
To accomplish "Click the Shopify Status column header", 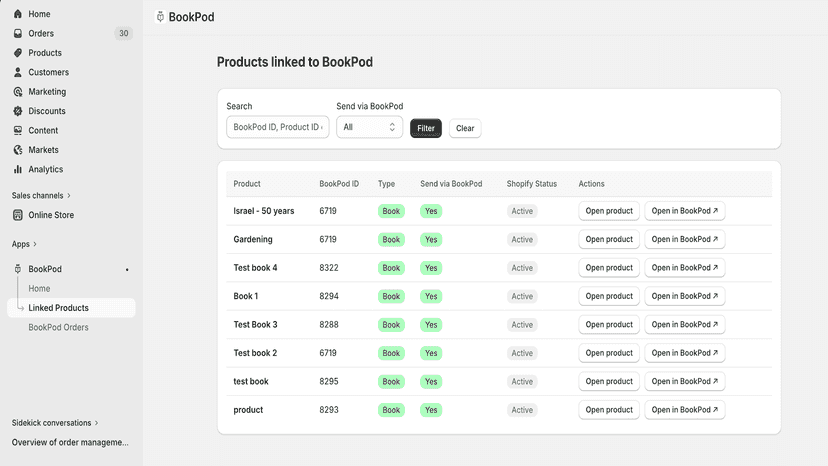I will pyautogui.click(x=532, y=184).
